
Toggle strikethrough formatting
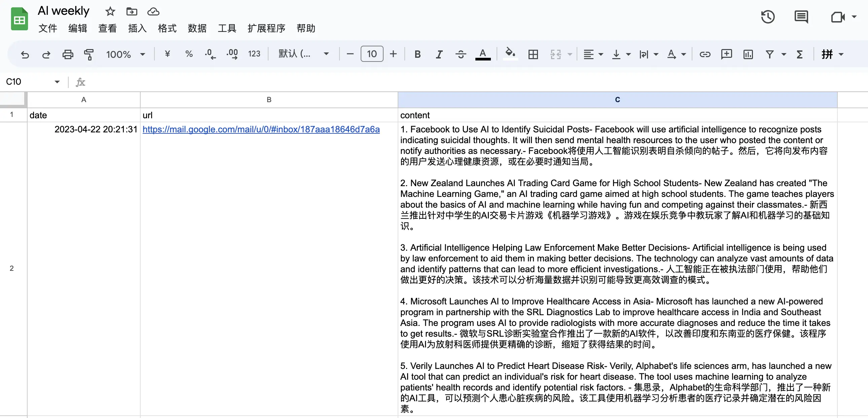point(461,54)
